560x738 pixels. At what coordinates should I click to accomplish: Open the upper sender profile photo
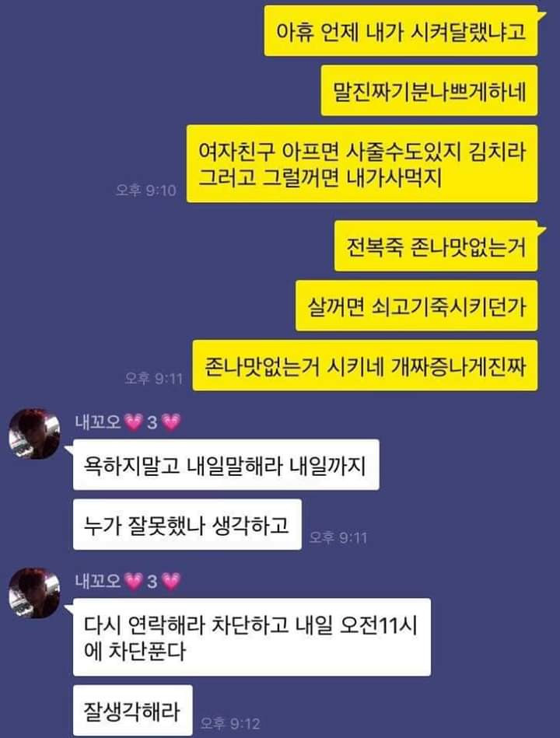pos(34,433)
